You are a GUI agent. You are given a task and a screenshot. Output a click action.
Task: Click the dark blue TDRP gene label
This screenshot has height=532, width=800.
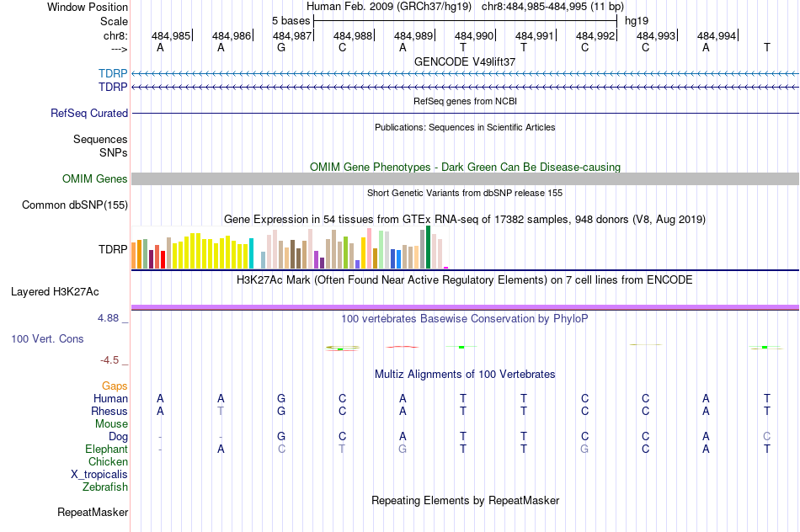[x=113, y=88]
